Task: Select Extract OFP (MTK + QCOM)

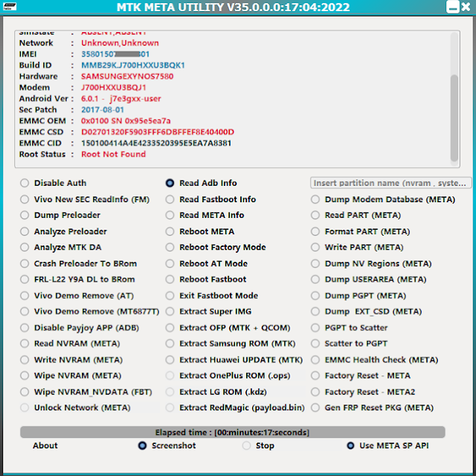Action: 170,328
